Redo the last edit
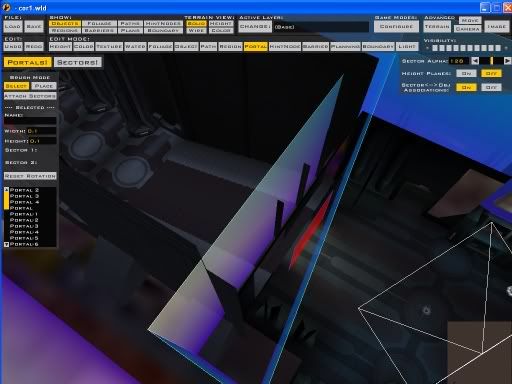This screenshot has width=512, height=384. point(34,47)
